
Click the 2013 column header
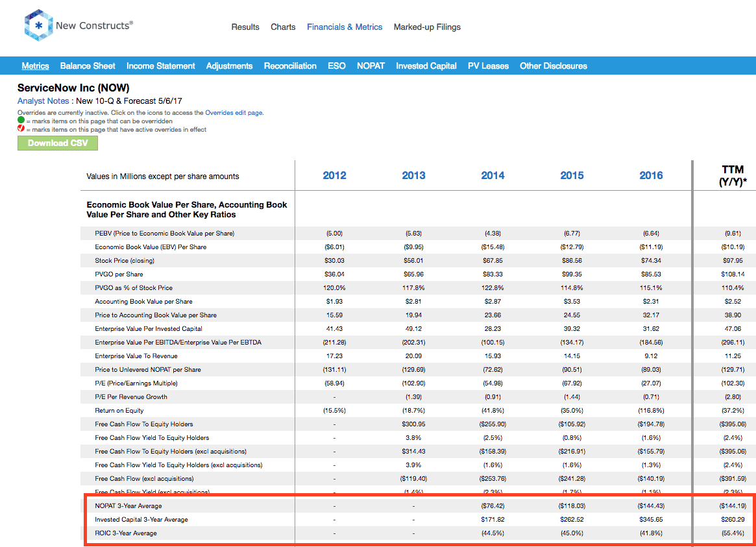point(413,175)
